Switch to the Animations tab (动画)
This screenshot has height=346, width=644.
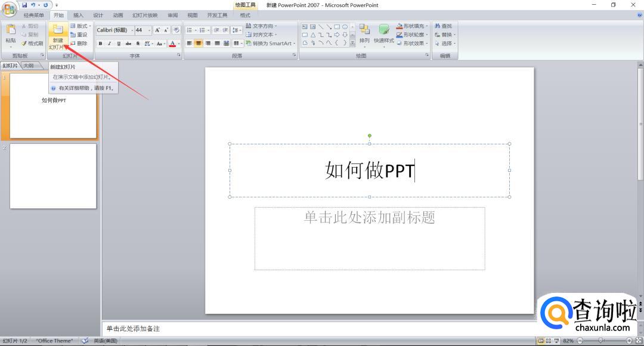pos(118,15)
